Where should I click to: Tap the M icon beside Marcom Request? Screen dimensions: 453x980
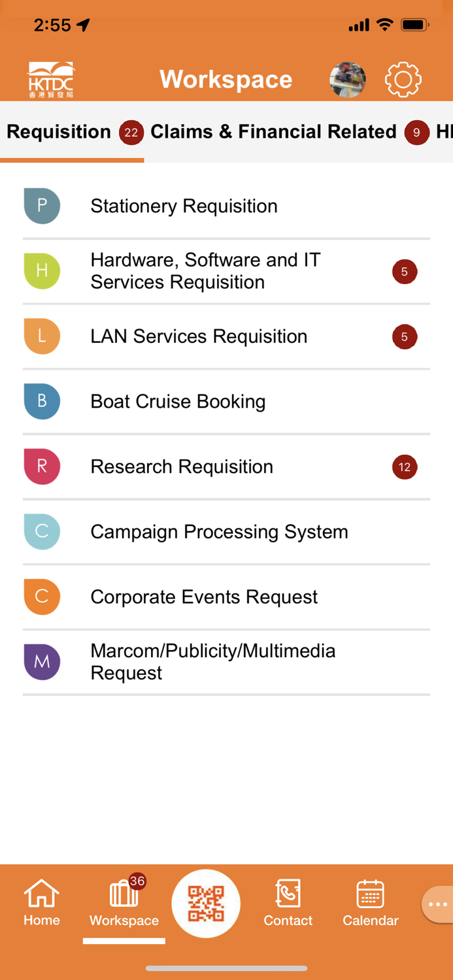click(x=42, y=662)
